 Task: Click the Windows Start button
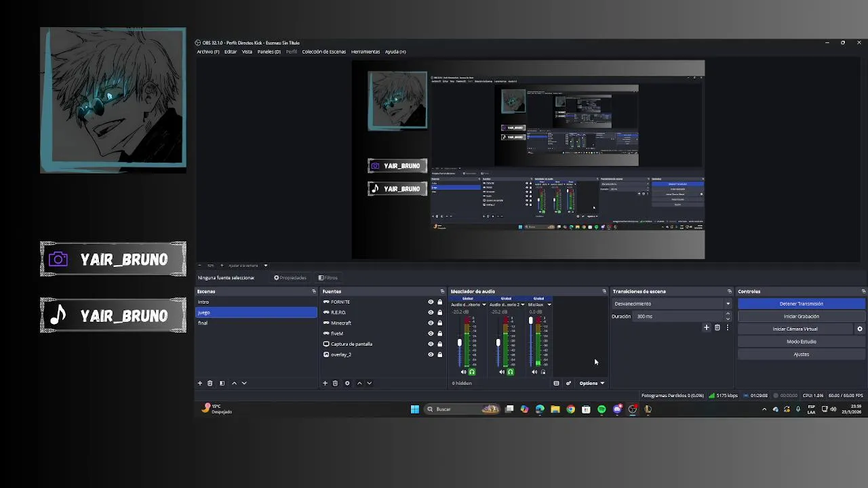pyautogui.click(x=415, y=409)
